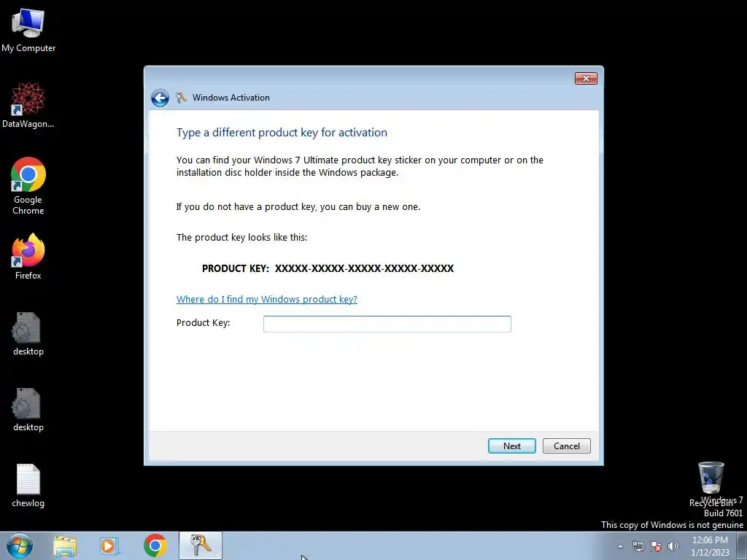The image size is (747, 560).
Task: Click Windows Activation taskbar button
Action: click(201, 545)
